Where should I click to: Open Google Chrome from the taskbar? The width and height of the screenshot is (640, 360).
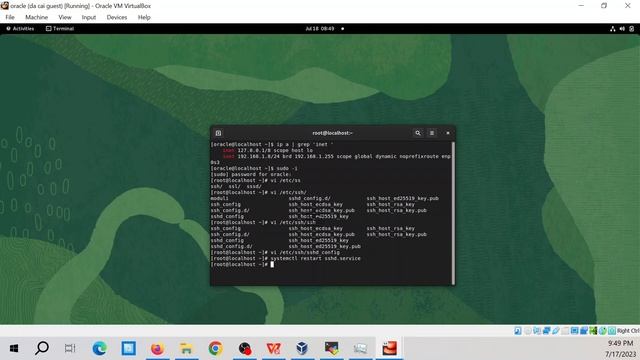(x=216, y=348)
